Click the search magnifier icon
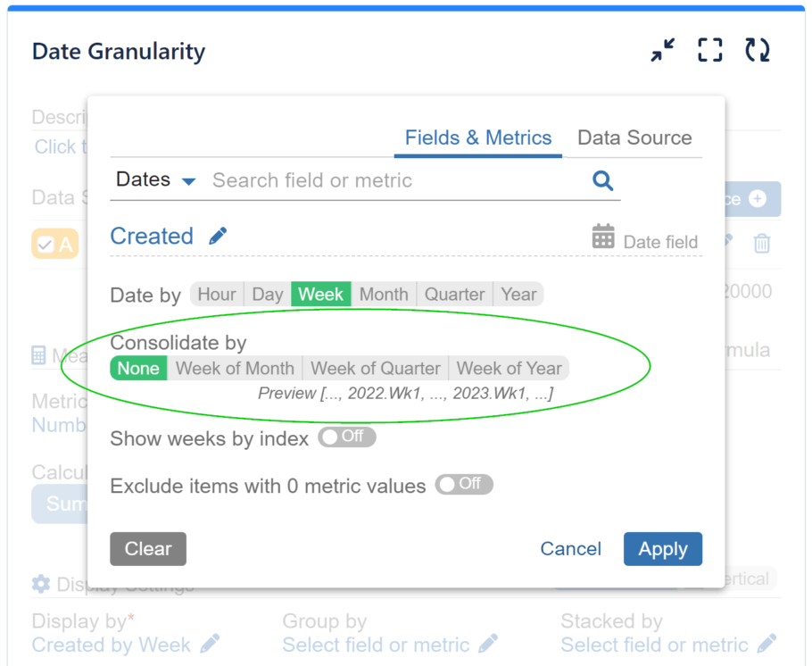The height and width of the screenshot is (666, 812). 603,181
